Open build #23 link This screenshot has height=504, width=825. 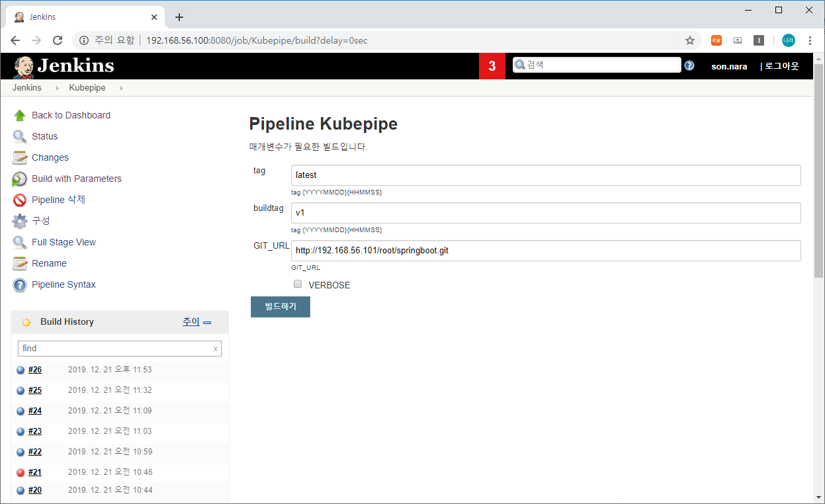[x=35, y=431]
